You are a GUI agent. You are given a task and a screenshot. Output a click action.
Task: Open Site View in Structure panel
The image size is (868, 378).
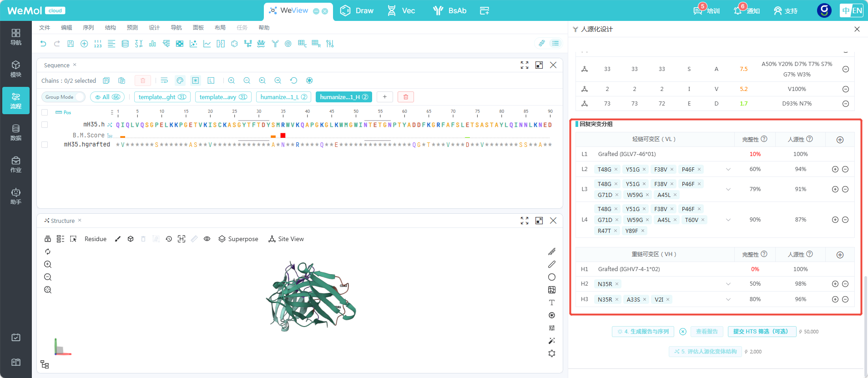(x=286, y=239)
